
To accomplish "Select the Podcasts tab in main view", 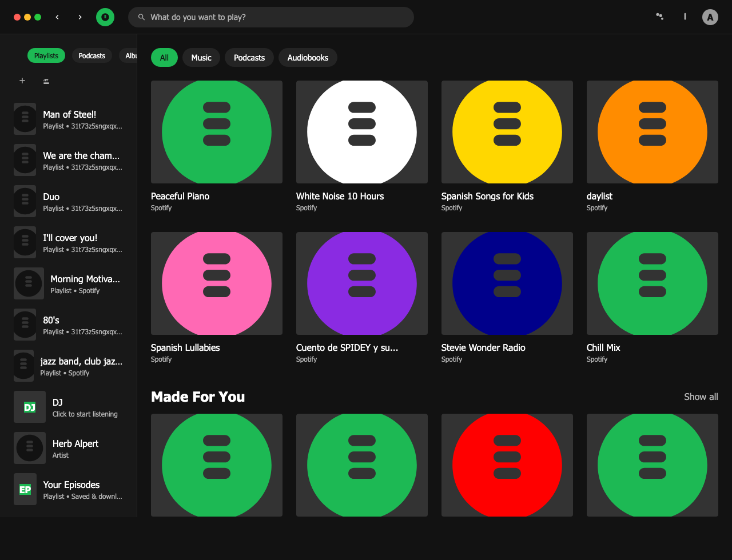I will coord(249,58).
